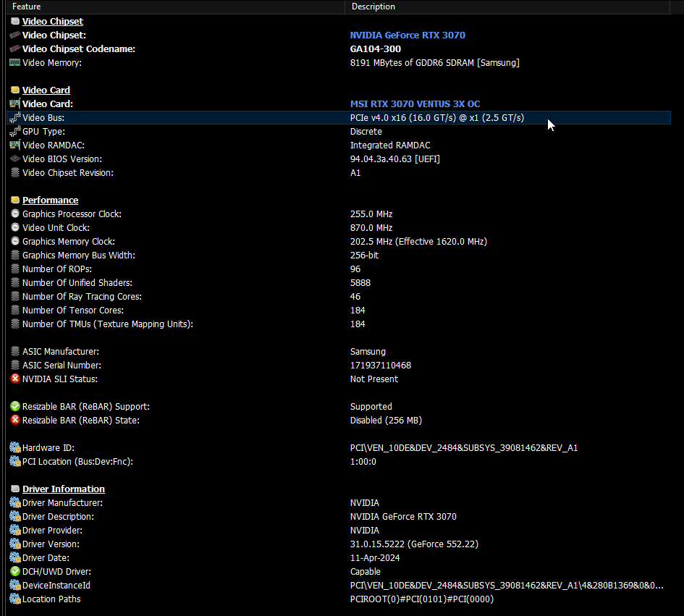Viewport: 684px width, 616px height.
Task: Click red X icon for Resizable BAR State
Action: point(14,420)
